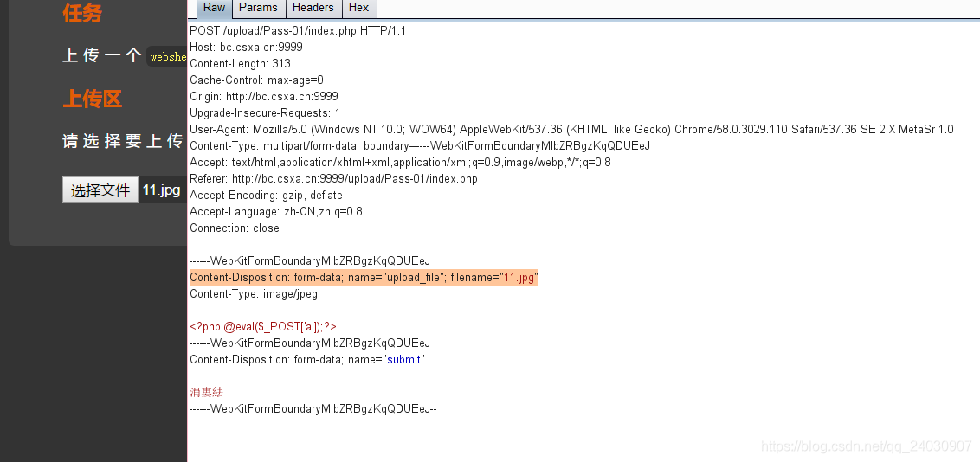Viewport: 980px width, 462px height.
Task: Click the Connection: close line
Action: tap(235, 228)
